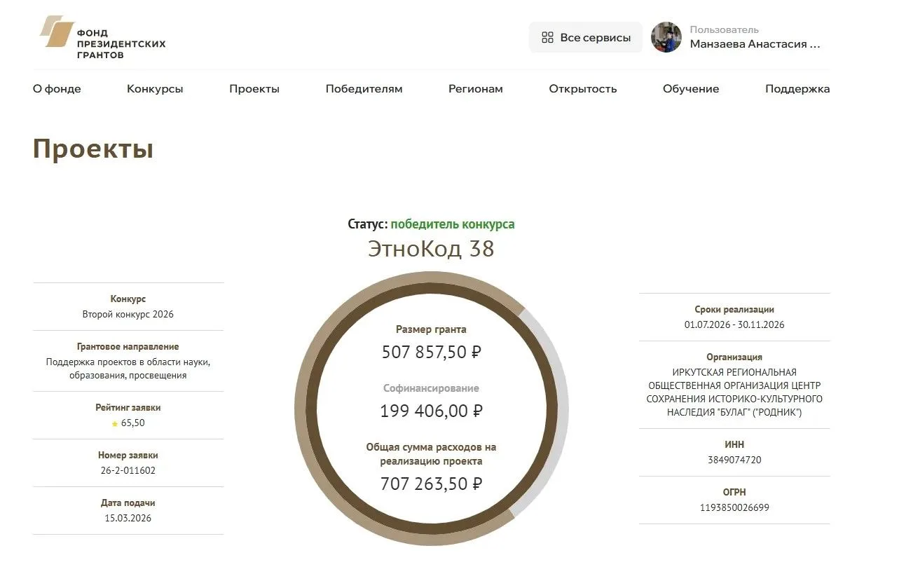899x588 pixels.
Task: Click the co-financing amount 199 406,00 ₽
Action: pos(432,411)
